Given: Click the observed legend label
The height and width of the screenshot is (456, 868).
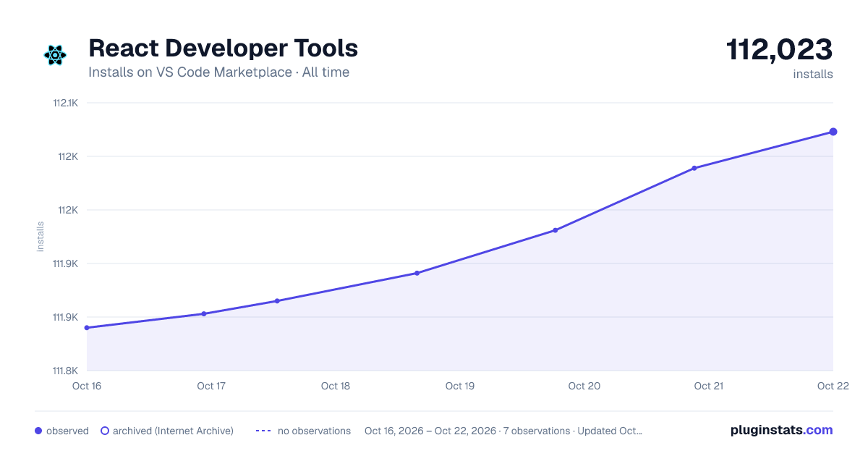Looking at the screenshot, I should (x=67, y=431).
